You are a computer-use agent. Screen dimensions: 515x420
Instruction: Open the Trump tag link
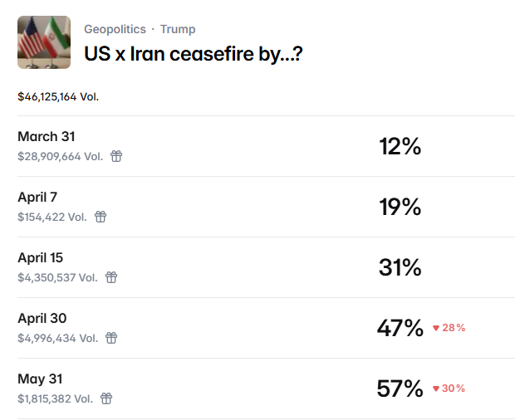click(178, 29)
